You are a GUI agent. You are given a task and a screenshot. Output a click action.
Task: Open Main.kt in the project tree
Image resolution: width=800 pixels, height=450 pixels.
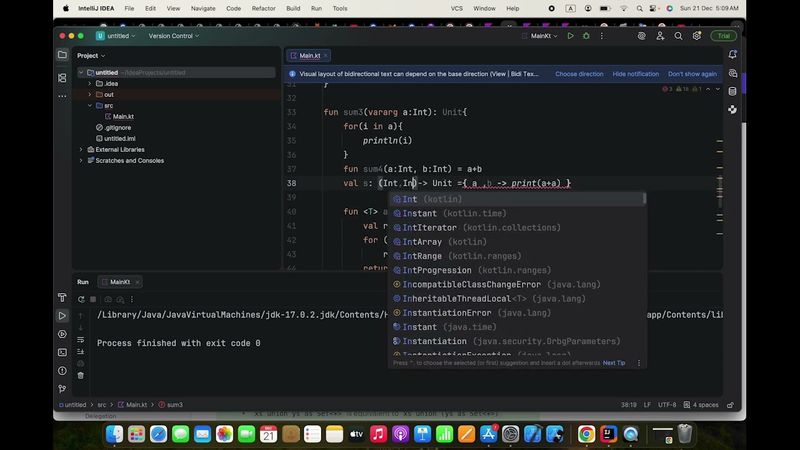[122, 116]
